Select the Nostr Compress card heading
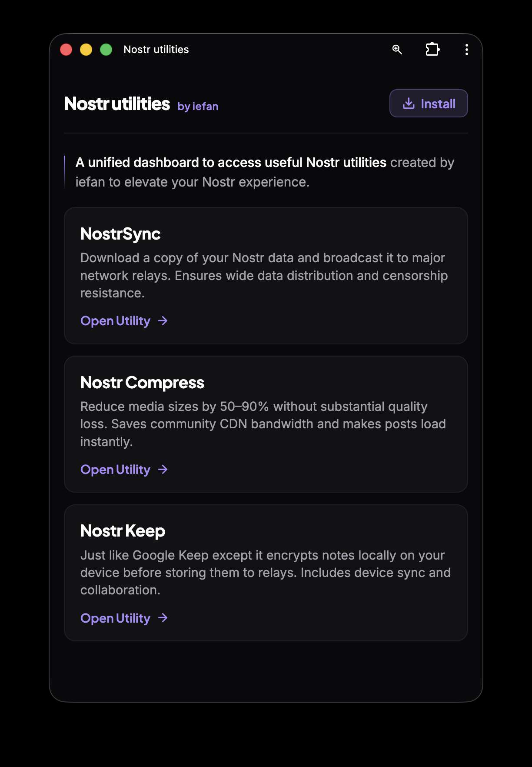 (x=142, y=383)
